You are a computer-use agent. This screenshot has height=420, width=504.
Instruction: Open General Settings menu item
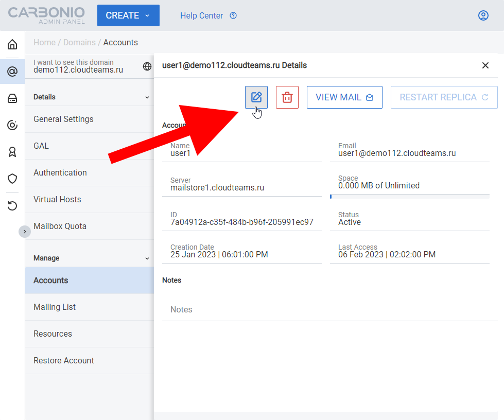click(x=63, y=119)
